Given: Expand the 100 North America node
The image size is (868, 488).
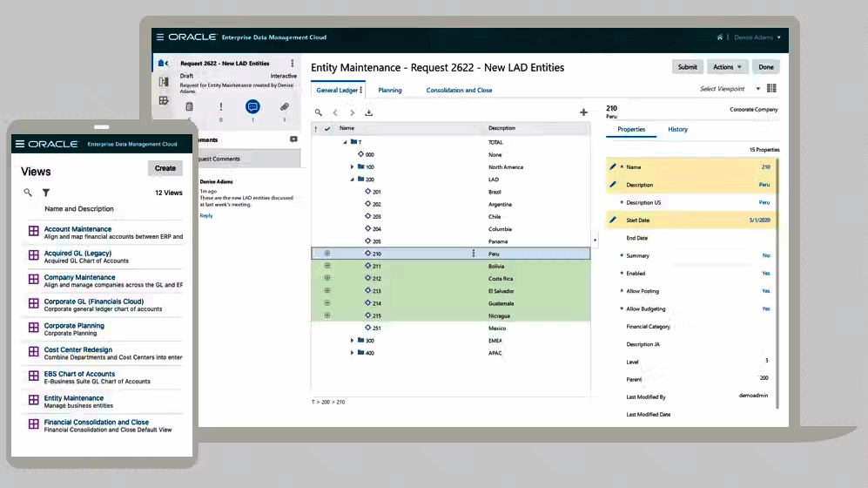Looking at the screenshot, I should [352, 167].
